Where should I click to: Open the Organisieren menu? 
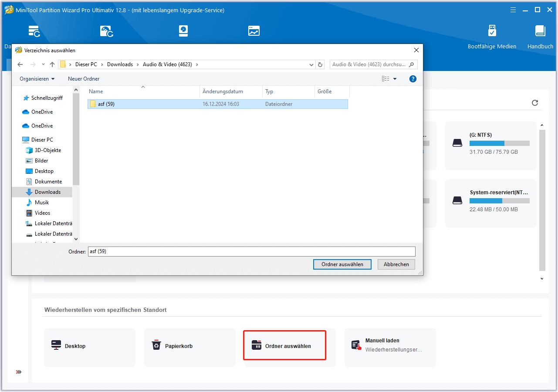point(37,79)
